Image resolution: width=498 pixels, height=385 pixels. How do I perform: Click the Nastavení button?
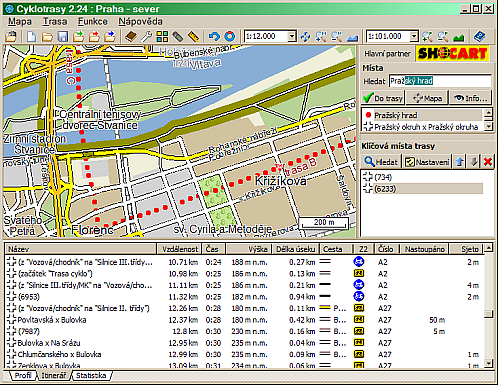(427, 162)
